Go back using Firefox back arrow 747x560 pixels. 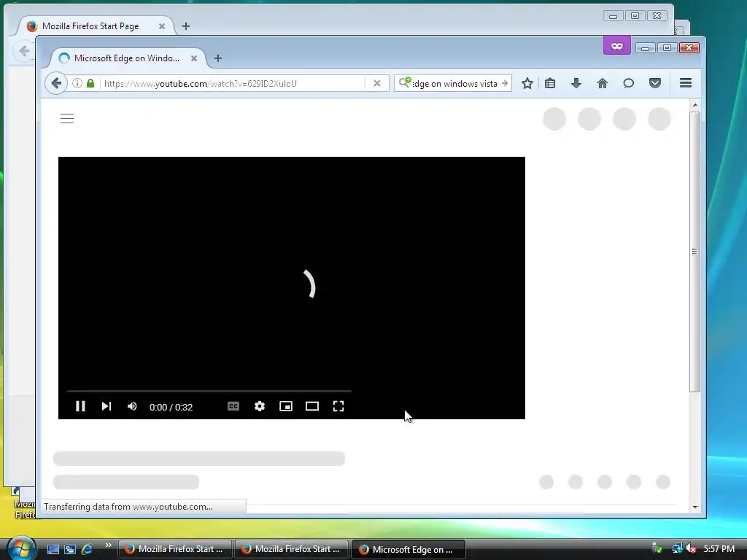click(56, 83)
